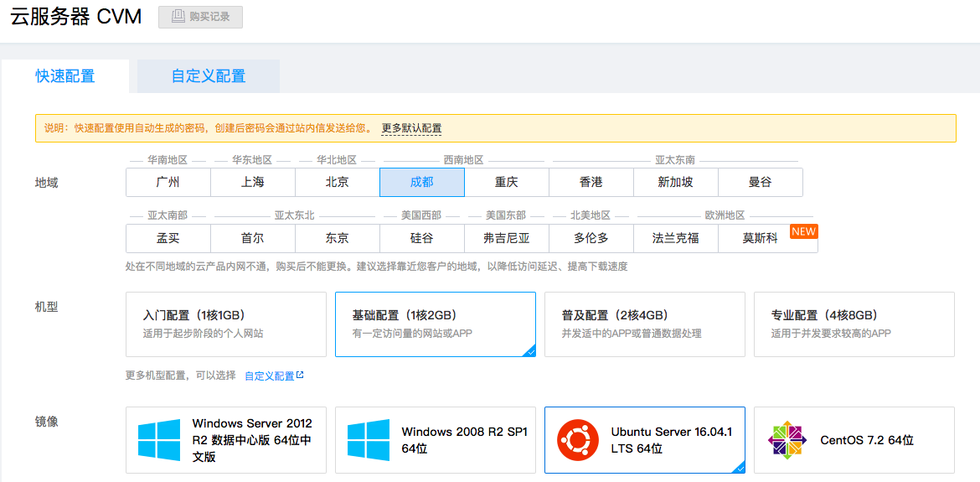Choose the 上海 region

[253, 182]
